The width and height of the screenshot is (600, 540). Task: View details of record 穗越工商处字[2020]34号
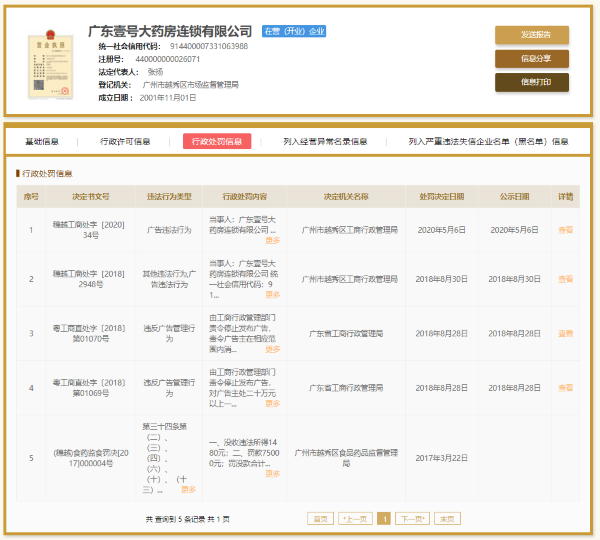tap(565, 230)
